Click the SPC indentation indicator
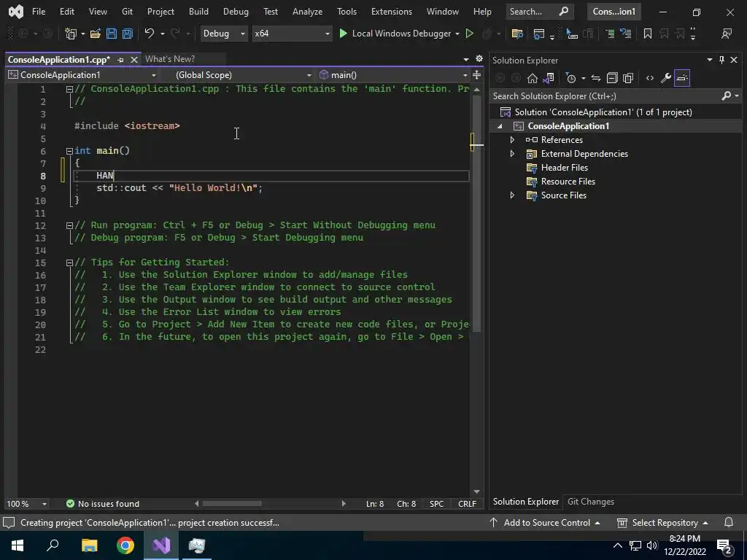This screenshot has height=560, width=747. [436, 503]
